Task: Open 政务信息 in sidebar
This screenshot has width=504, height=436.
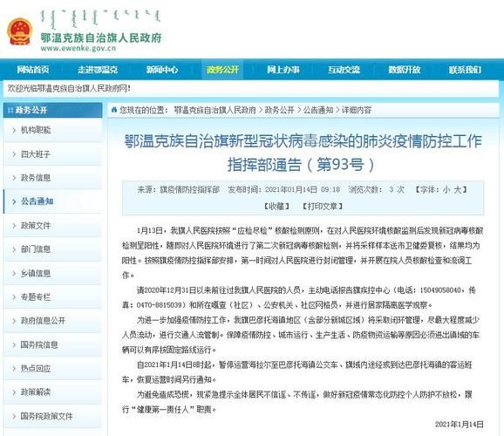Action: [x=36, y=178]
